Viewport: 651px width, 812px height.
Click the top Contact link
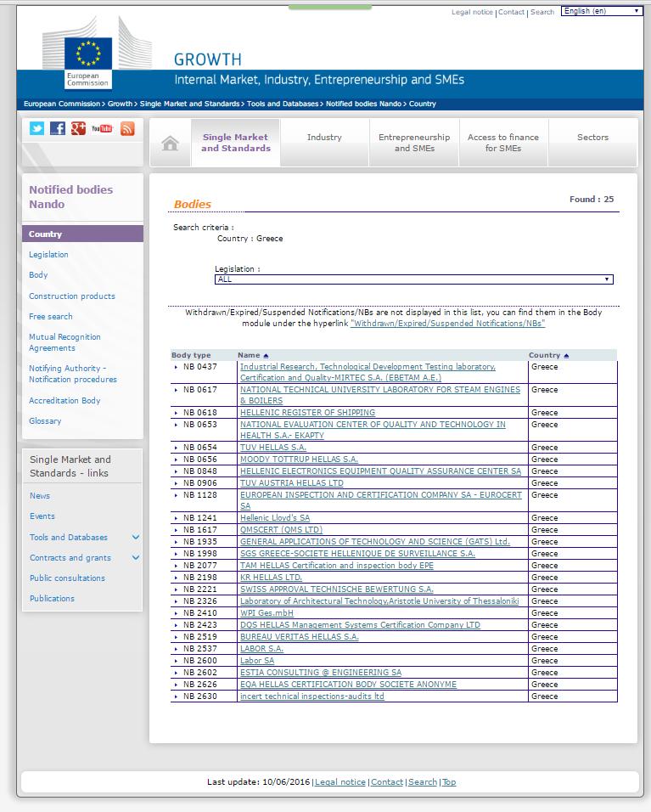511,12
